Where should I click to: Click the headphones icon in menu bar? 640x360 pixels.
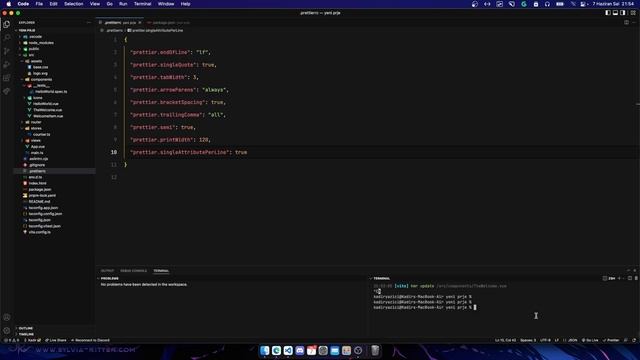tap(547, 4)
